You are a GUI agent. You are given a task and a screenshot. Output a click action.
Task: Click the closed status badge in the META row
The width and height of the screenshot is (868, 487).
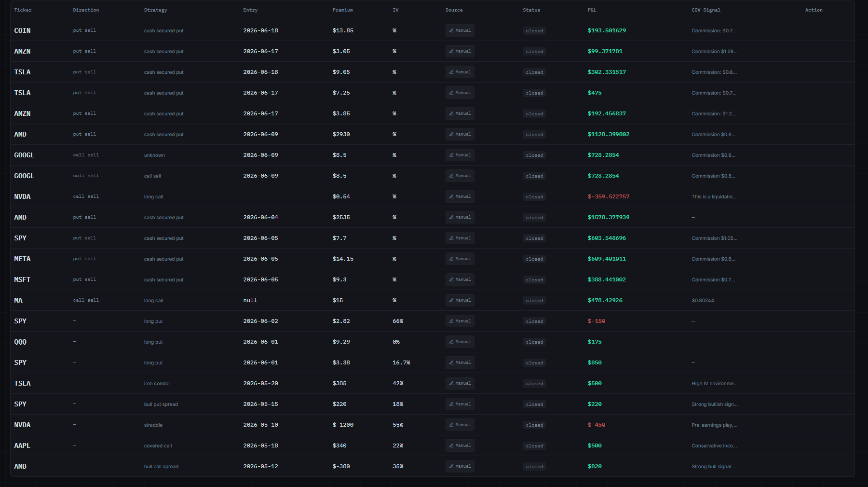(x=534, y=259)
